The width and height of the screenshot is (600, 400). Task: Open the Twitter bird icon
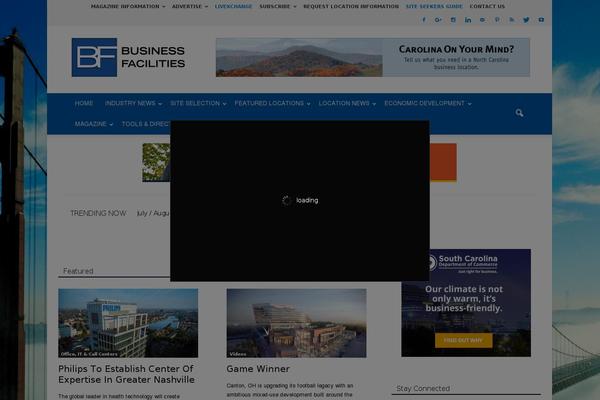(x=526, y=20)
